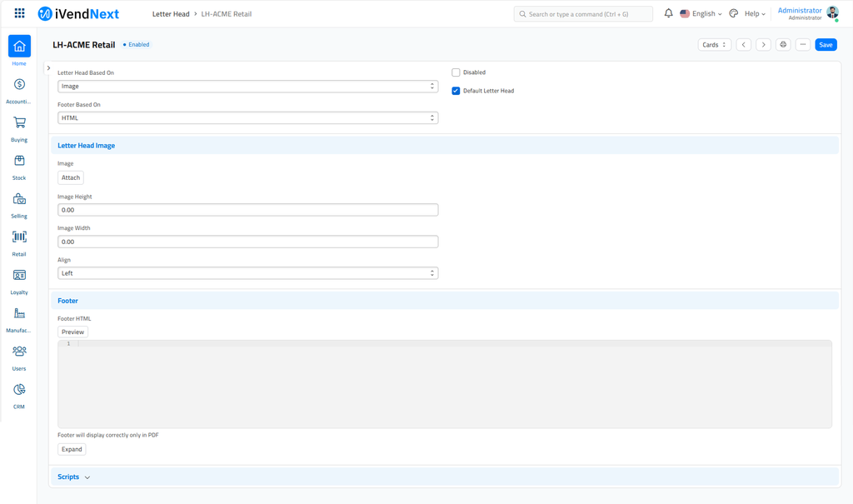Check the Disabled checkbox
Viewport: 853px width, 504px height.
456,72
